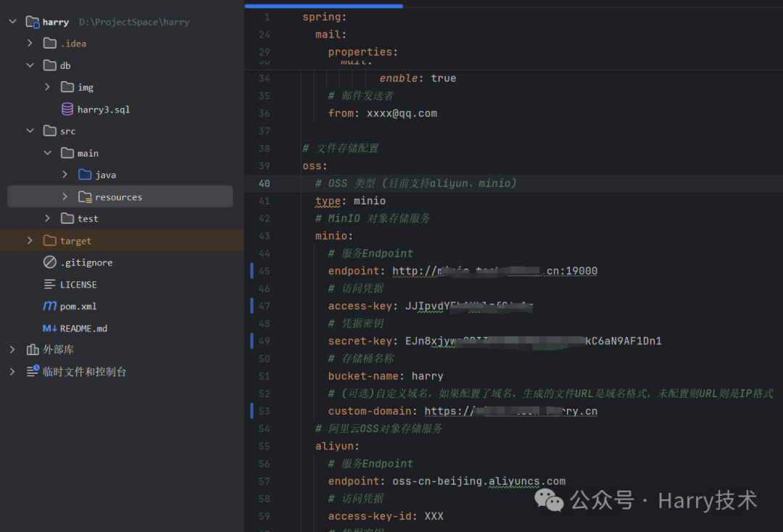Select the 临时文件和控制台 label
The image size is (783, 532).
pos(84,372)
